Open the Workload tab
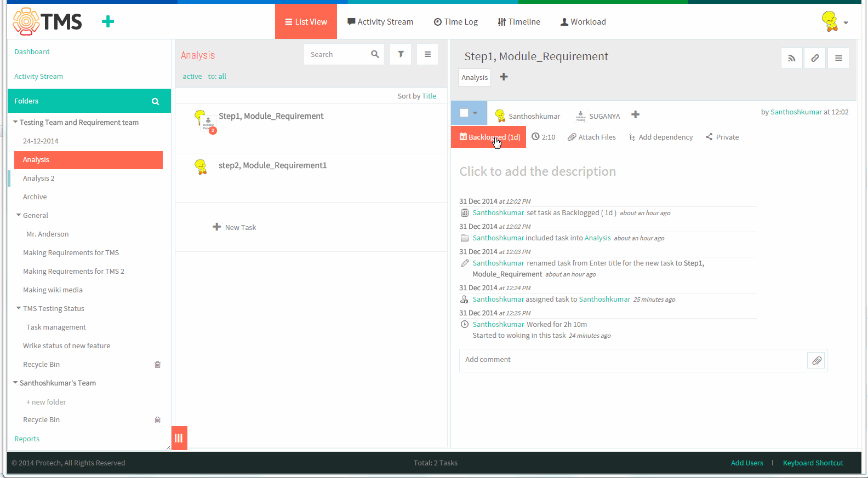This screenshot has width=868, height=478. (x=583, y=22)
